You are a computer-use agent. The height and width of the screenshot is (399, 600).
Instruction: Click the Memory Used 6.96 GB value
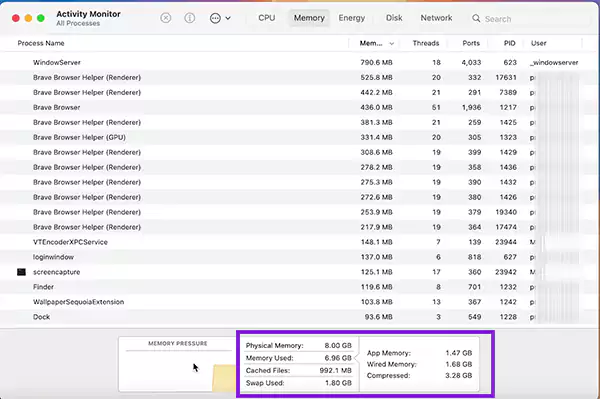[x=338, y=358]
